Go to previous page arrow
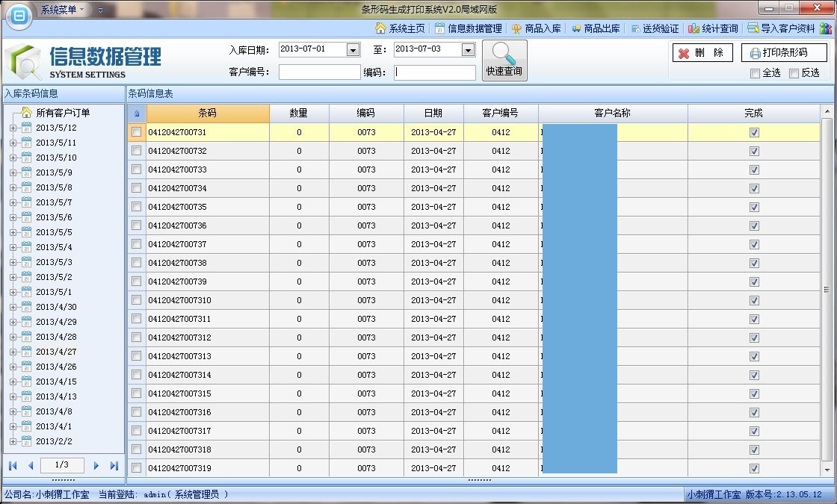This screenshot has height=504, width=837. [31, 466]
